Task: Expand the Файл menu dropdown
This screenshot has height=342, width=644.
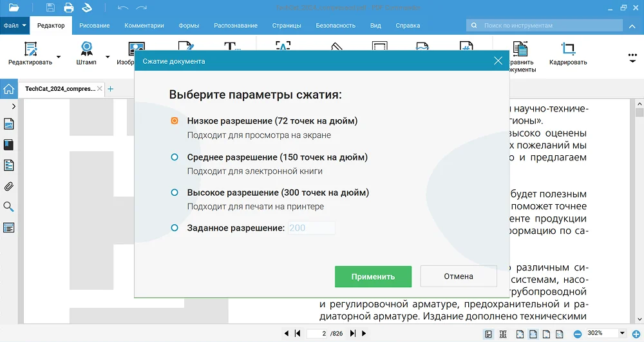Action: [15, 26]
